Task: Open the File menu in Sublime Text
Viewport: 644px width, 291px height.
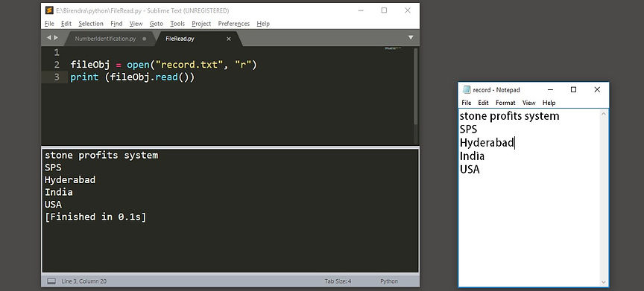Action: (49, 24)
